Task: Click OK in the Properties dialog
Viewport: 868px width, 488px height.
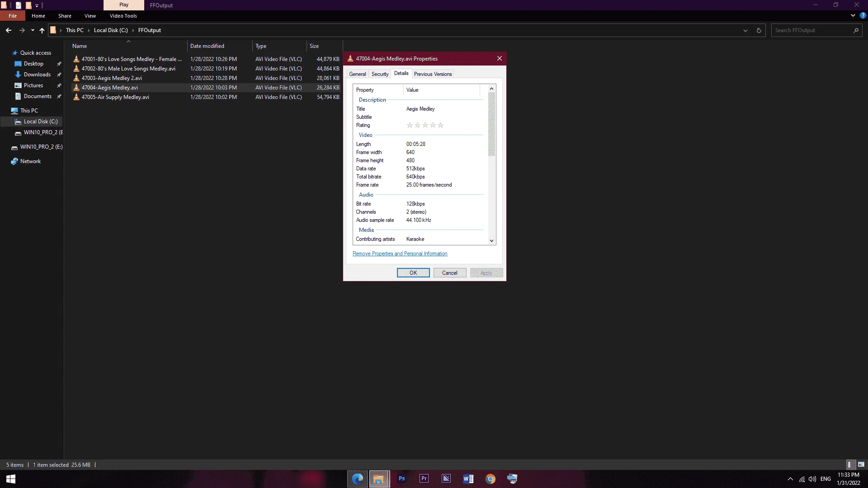Action: (x=413, y=273)
